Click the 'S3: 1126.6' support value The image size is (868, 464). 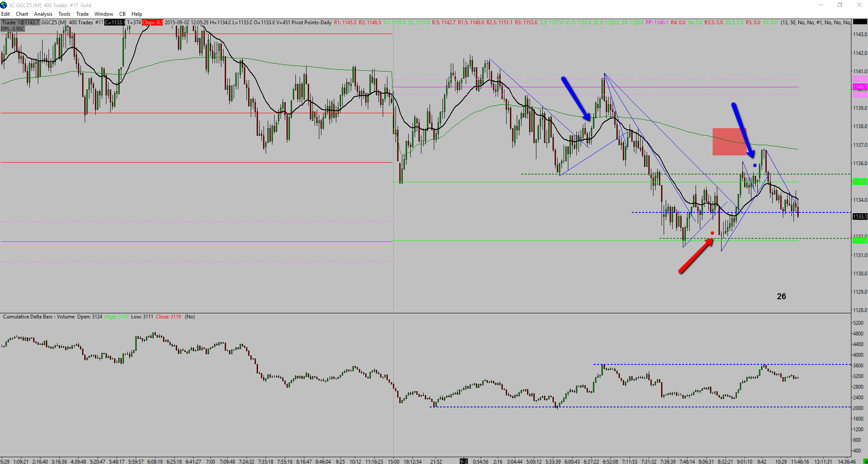tap(633, 23)
